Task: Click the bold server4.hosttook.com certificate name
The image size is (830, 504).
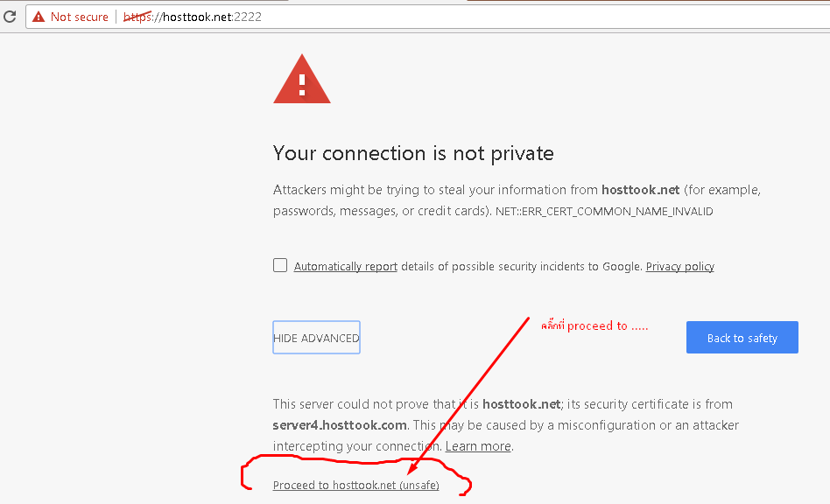Action: click(x=340, y=425)
